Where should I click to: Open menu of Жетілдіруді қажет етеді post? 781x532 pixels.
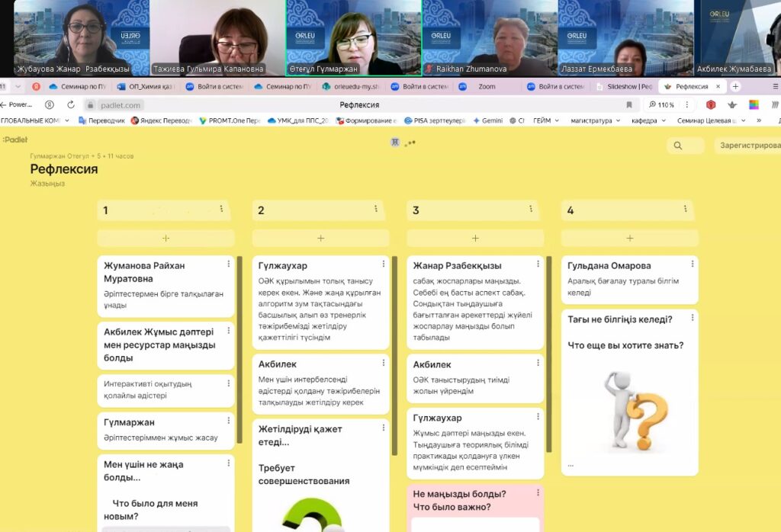pyautogui.click(x=384, y=428)
